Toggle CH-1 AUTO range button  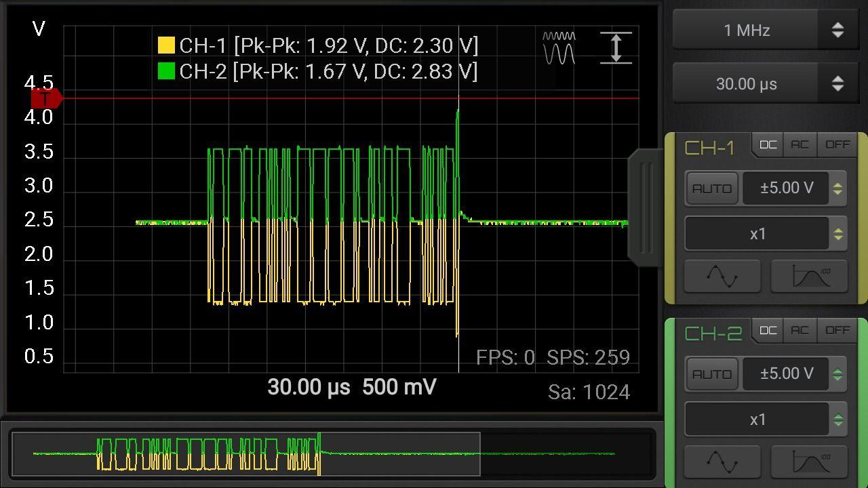pos(711,188)
